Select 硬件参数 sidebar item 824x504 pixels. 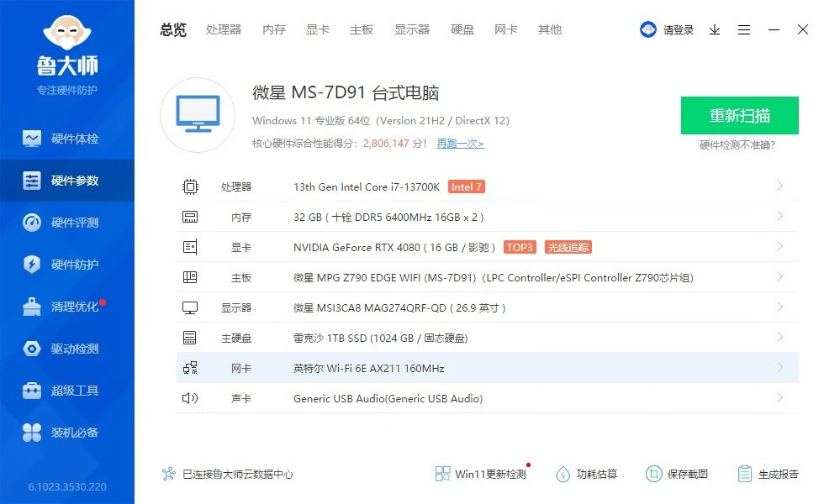pos(66,181)
